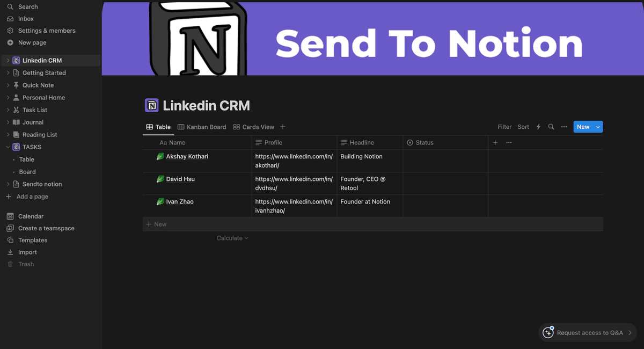Open the Ivan Zhao record
644x349 pixels.
pos(180,202)
